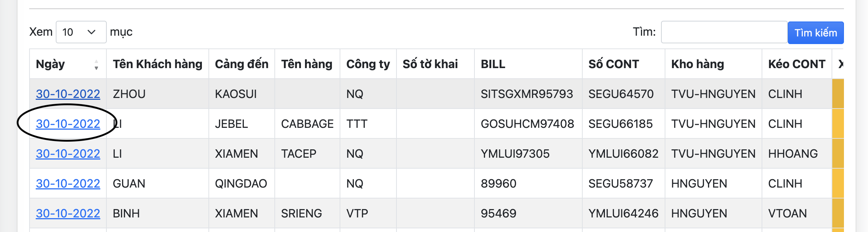This screenshot has width=868, height=232.
Task: Click the Tên hàng column header
Action: point(307,64)
